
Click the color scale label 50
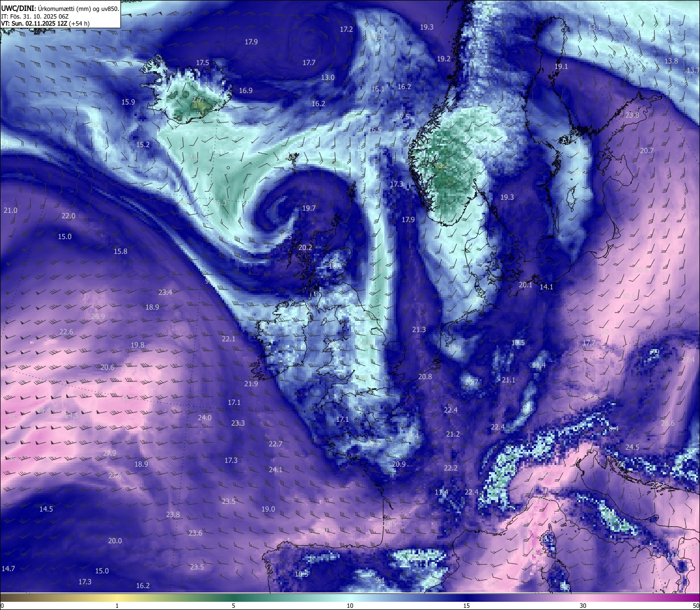pyautogui.click(x=696, y=606)
